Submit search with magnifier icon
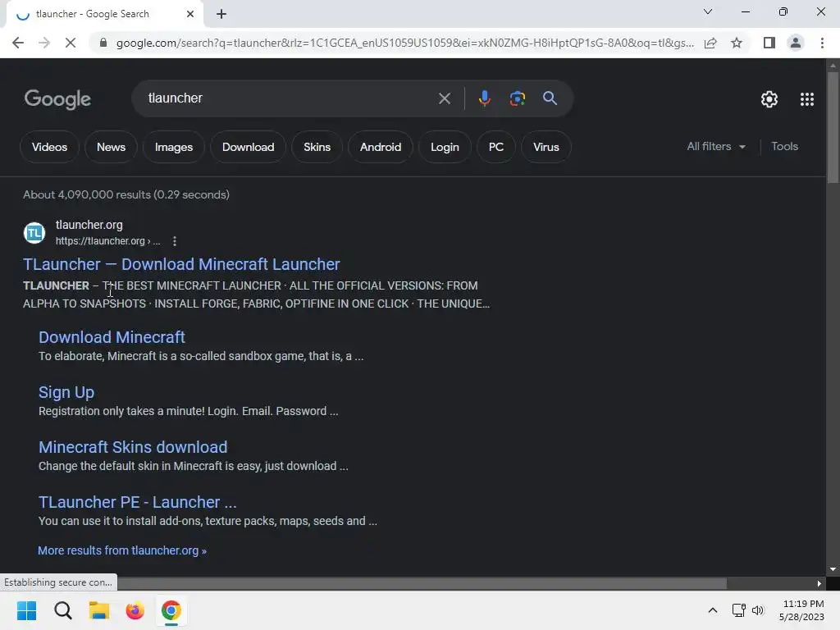Image resolution: width=840 pixels, height=630 pixels. pos(550,98)
